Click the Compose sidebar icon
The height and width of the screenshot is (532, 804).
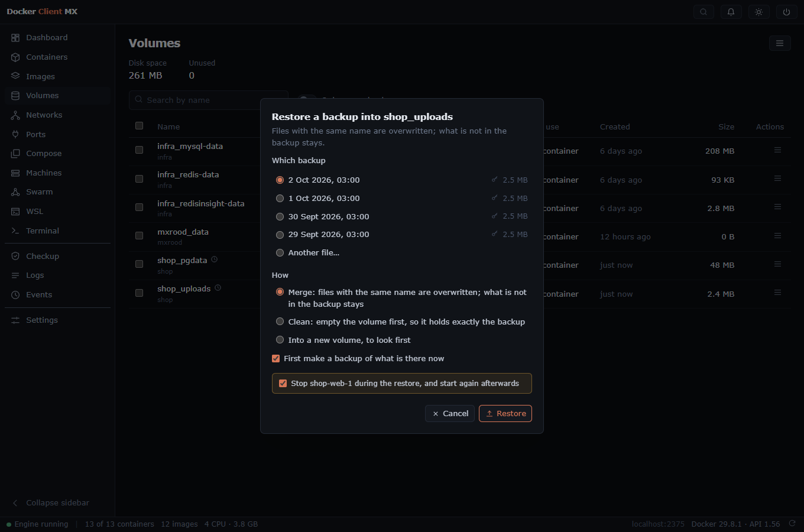[x=15, y=154]
